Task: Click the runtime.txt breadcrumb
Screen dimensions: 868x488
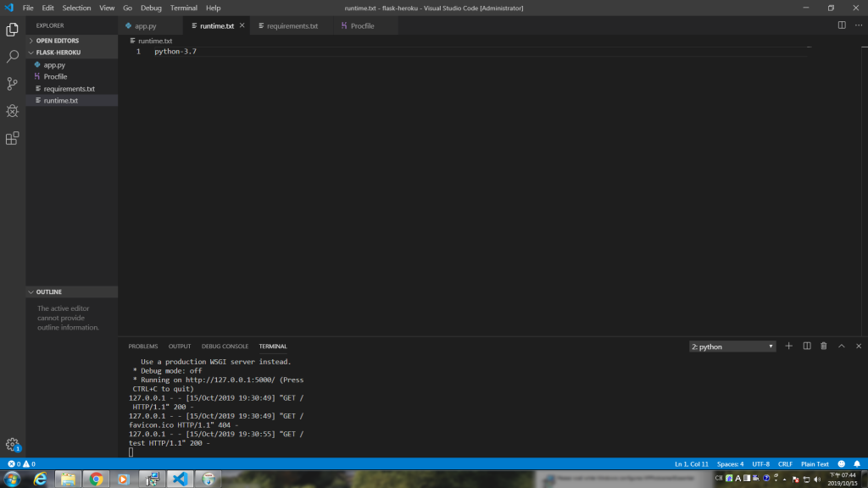Action: [151, 41]
